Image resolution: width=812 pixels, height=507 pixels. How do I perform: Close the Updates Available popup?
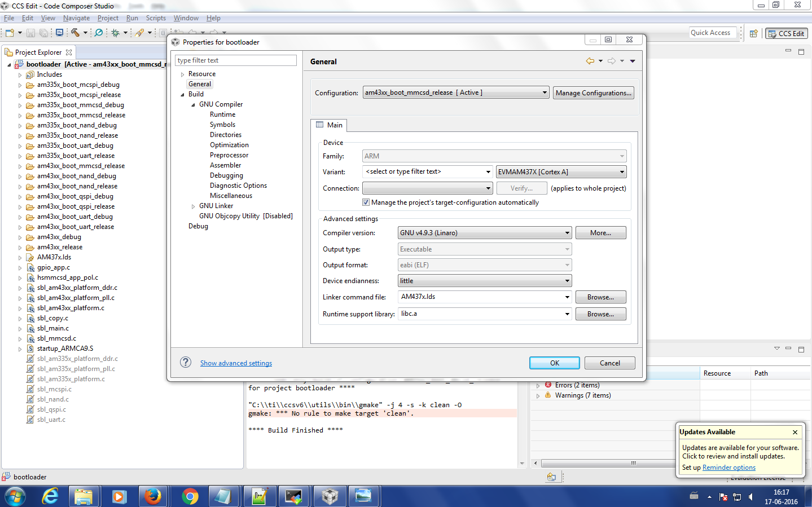click(x=795, y=432)
